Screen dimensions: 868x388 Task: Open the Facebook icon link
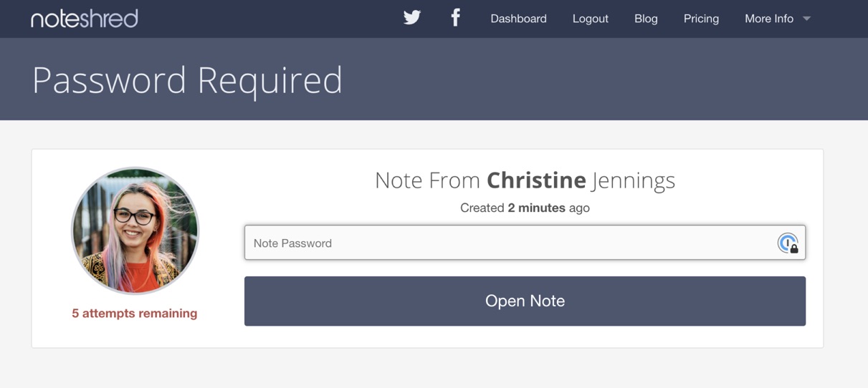(455, 18)
